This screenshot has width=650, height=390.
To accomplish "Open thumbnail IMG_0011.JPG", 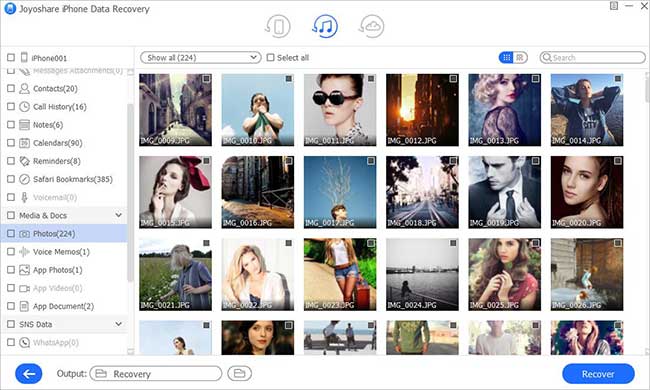I will [x=340, y=110].
